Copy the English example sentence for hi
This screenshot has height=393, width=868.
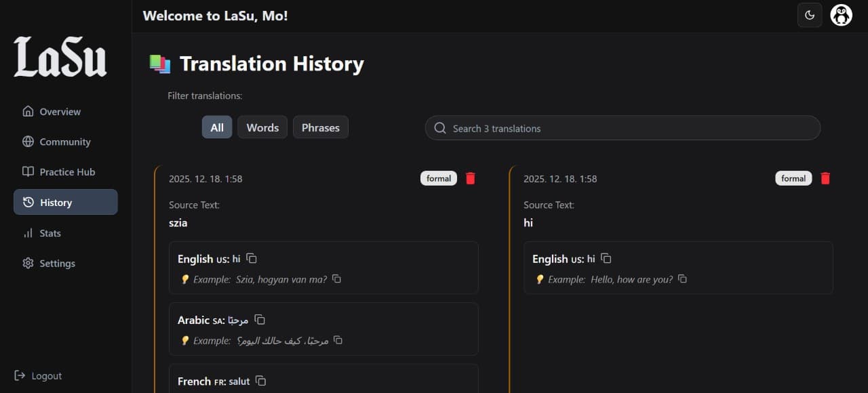[x=682, y=278]
